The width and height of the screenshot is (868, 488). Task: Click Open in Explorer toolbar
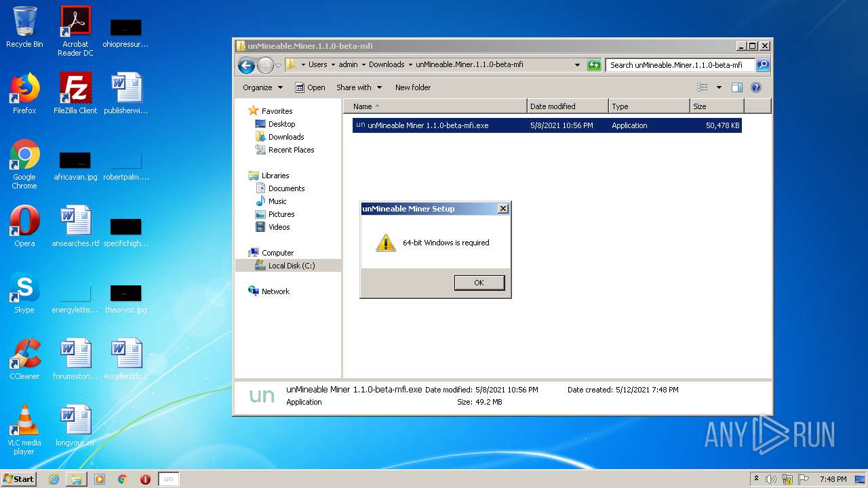(310, 87)
